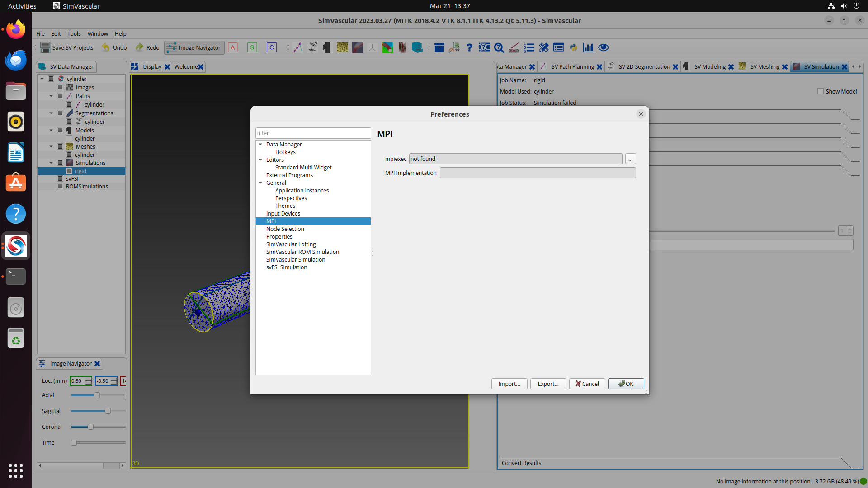Open the SV Data Manager toolbar icon
868x488 pixels.
[x=417, y=47]
